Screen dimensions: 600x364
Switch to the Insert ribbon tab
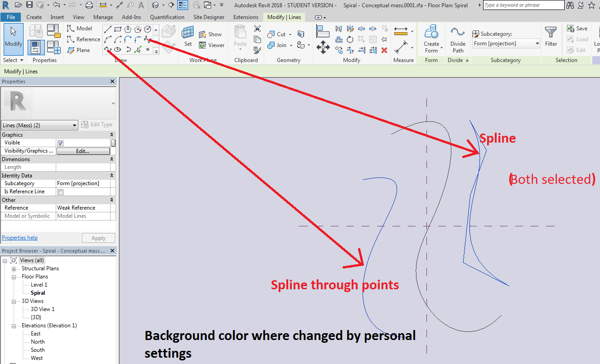[x=57, y=17]
